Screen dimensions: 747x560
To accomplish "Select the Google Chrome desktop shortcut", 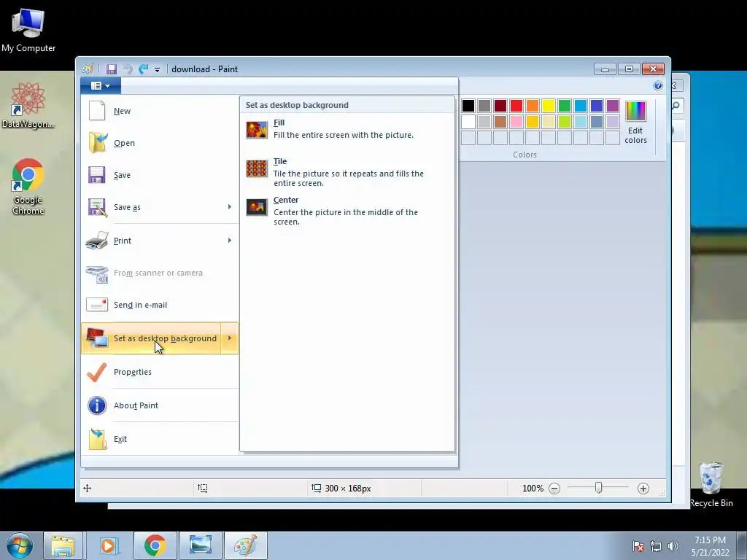I will click(x=28, y=187).
